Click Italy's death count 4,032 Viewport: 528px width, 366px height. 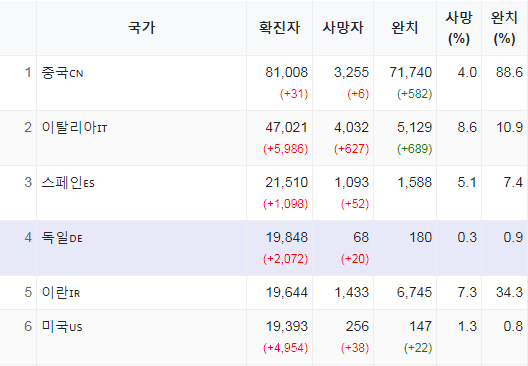[352, 128]
